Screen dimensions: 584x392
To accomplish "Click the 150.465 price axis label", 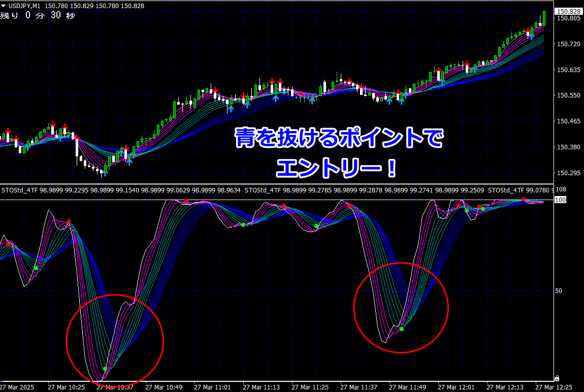I will (568, 121).
